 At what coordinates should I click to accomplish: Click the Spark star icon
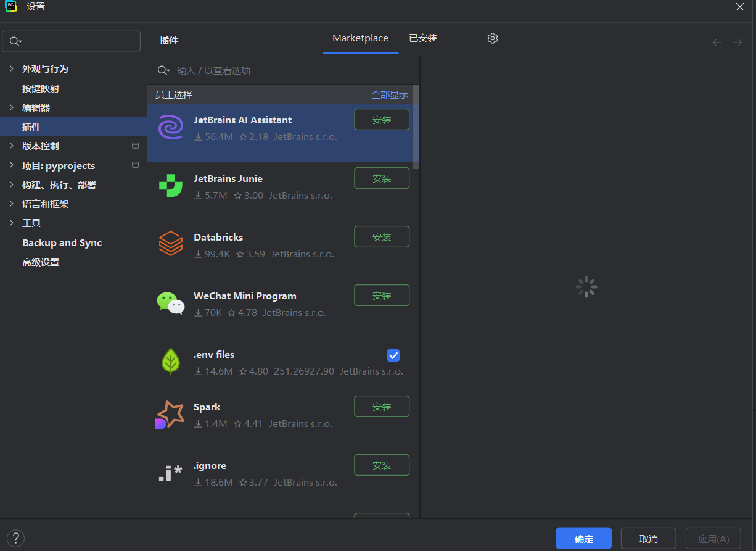tap(170, 415)
